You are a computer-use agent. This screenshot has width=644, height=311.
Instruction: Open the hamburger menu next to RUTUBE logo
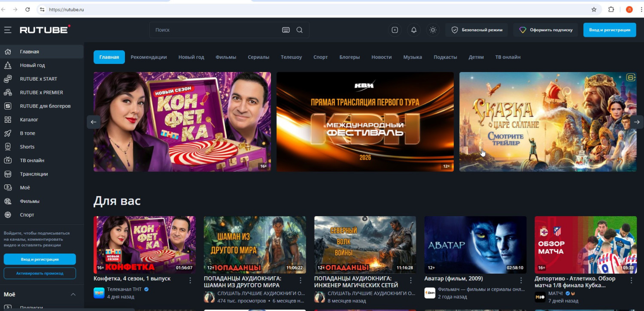pos(8,30)
